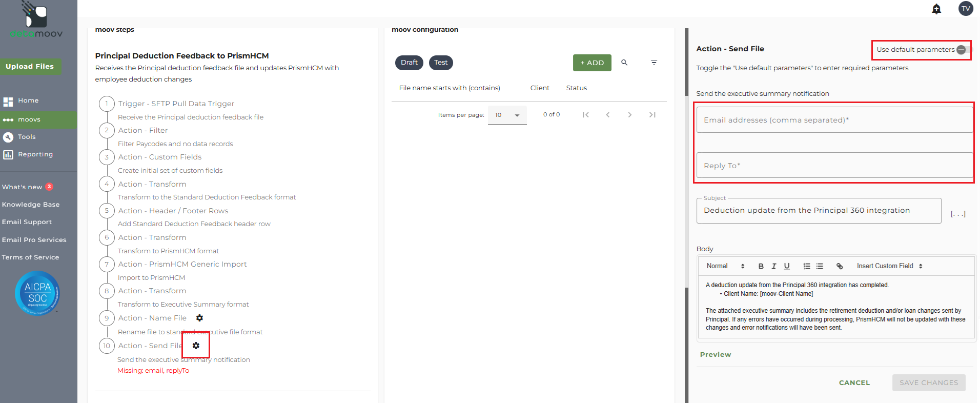
Task: Click the Preview link
Action: [716, 355]
